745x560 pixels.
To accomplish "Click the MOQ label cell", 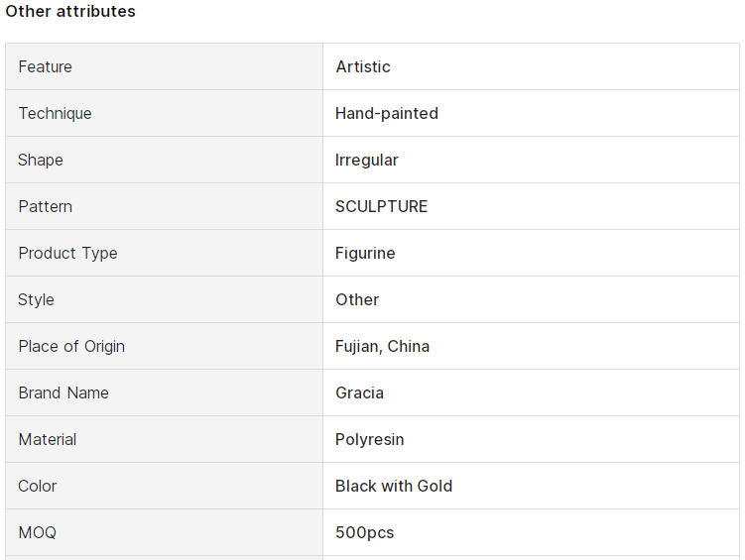I will (x=164, y=532).
